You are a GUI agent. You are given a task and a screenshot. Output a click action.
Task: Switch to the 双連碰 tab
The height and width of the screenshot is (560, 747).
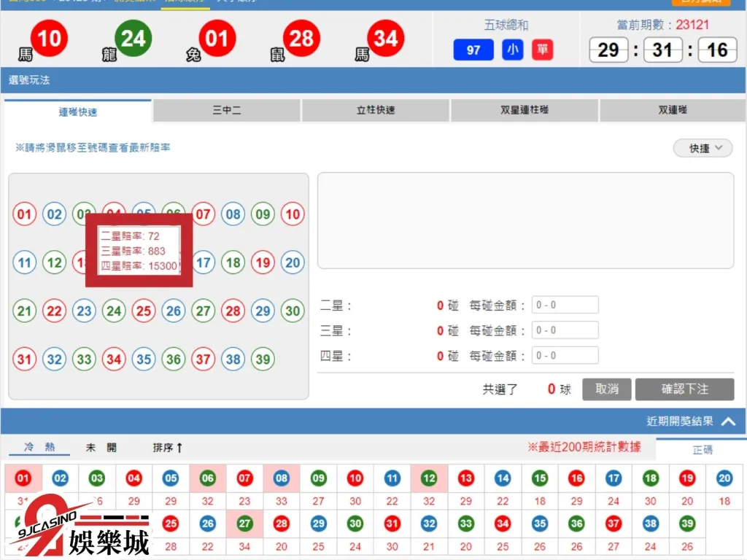(x=673, y=110)
